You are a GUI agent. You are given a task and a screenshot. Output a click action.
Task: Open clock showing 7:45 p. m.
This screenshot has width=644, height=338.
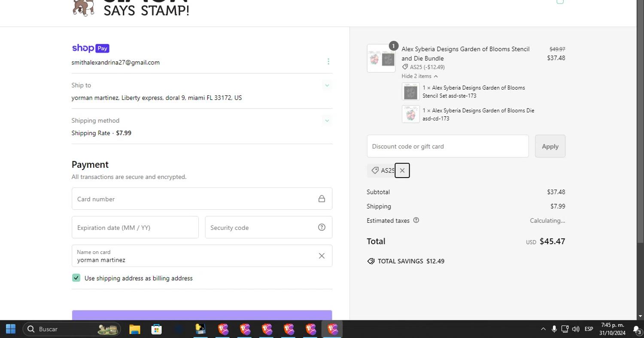pyautogui.click(x=612, y=329)
